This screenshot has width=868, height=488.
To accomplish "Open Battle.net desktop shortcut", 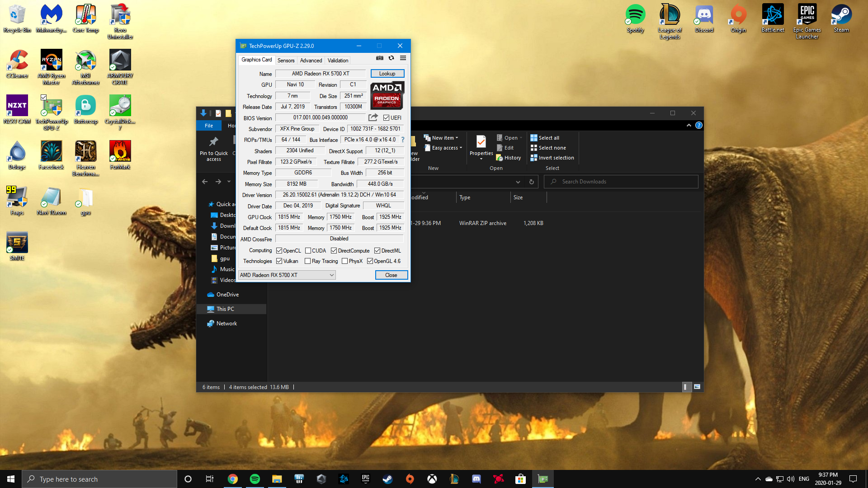I will click(773, 19).
